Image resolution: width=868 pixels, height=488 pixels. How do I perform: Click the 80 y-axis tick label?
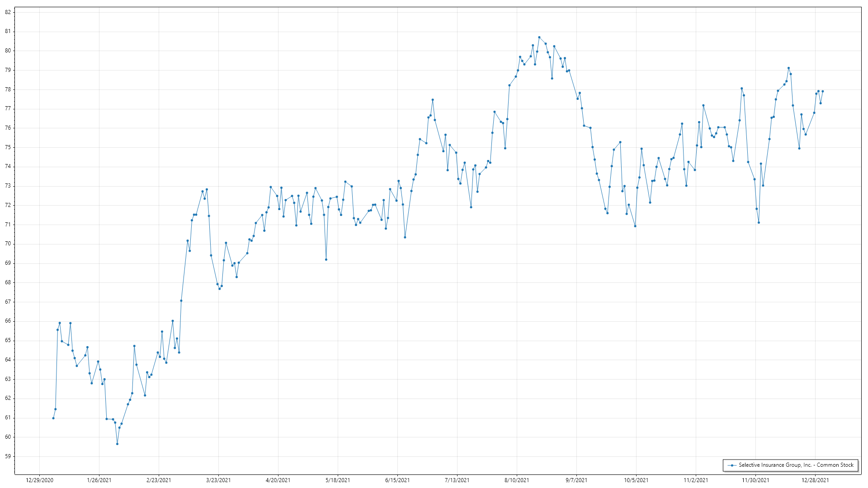click(8, 51)
